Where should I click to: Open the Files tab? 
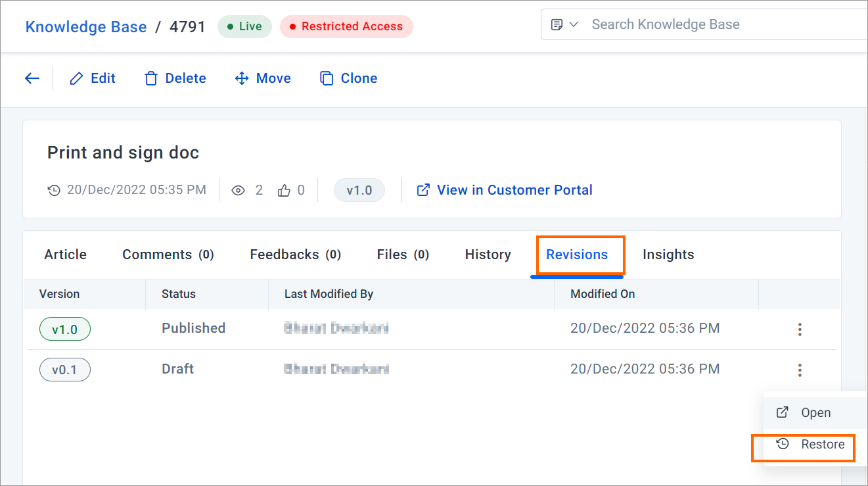tap(403, 255)
